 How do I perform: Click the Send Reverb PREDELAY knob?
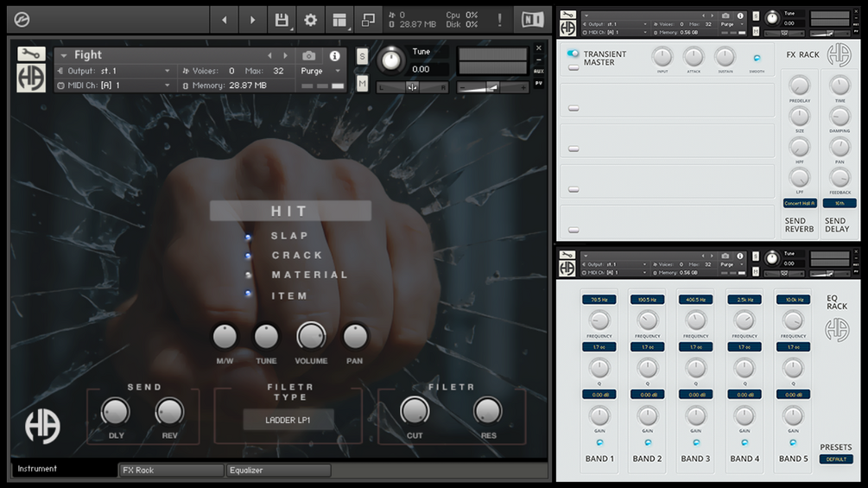tap(799, 86)
